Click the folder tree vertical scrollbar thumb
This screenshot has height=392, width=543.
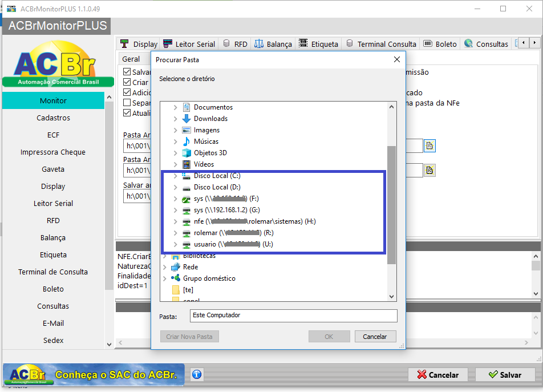(x=391, y=205)
